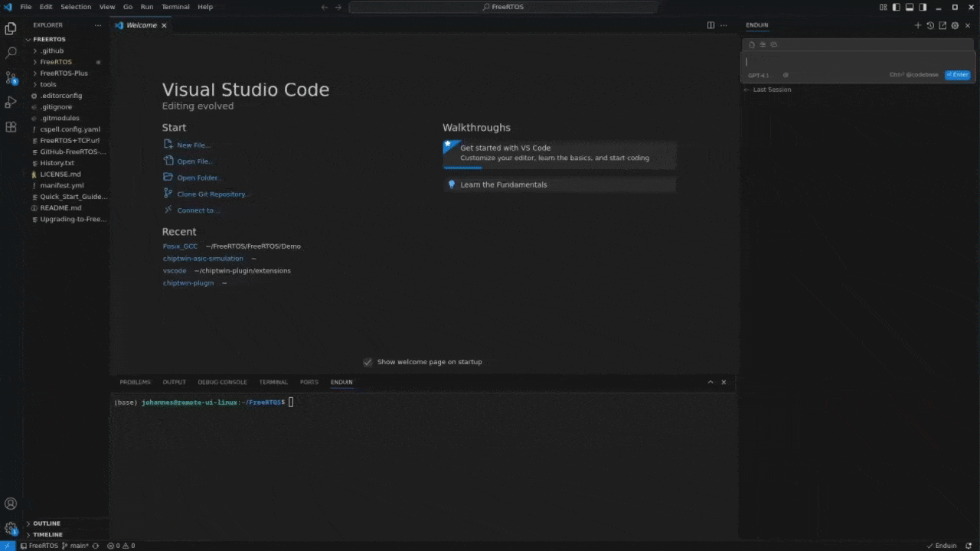Click the synchronize changes icon in status bar
Screen dimensions: 980x551
pos(96,546)
